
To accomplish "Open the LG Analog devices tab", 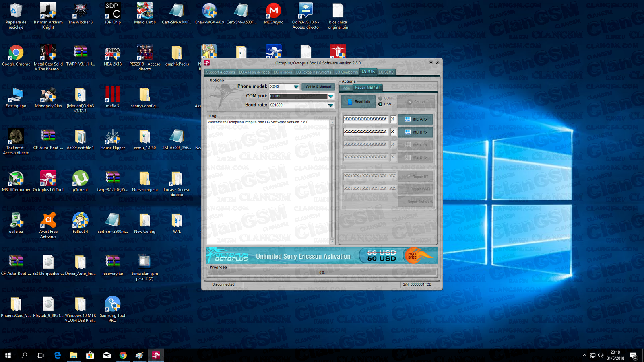I will pos(254,72).
